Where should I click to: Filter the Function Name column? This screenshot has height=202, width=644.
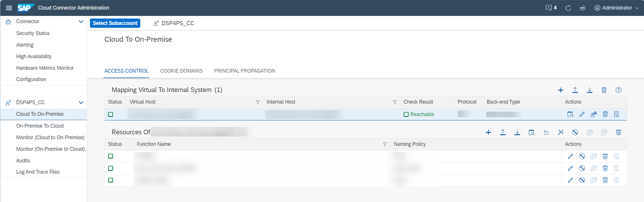coord(385,144)
